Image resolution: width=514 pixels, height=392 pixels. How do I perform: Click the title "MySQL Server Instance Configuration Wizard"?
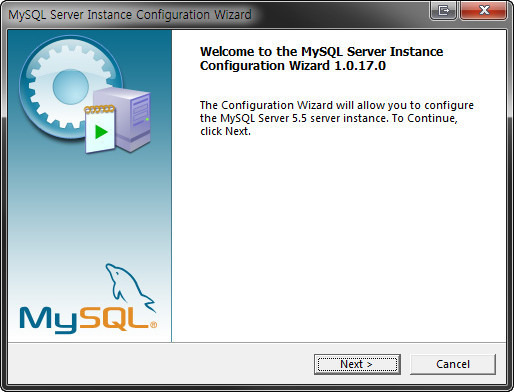coord(130,15)
